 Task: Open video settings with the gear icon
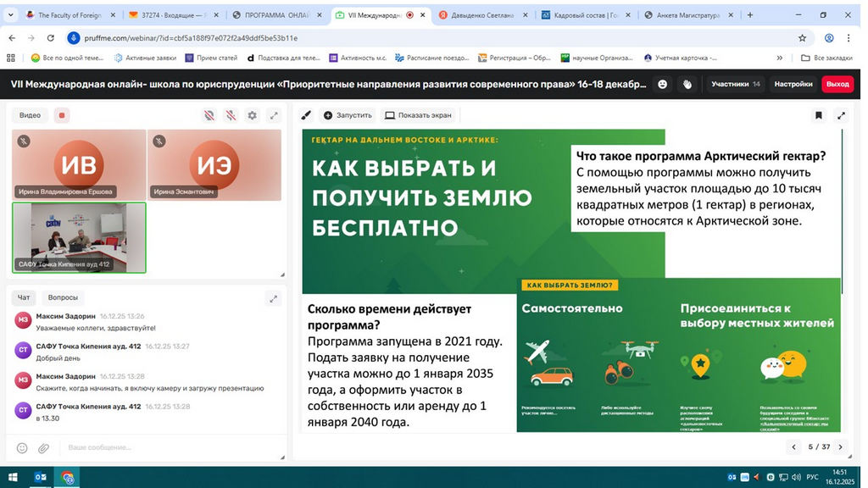(252, 115)
